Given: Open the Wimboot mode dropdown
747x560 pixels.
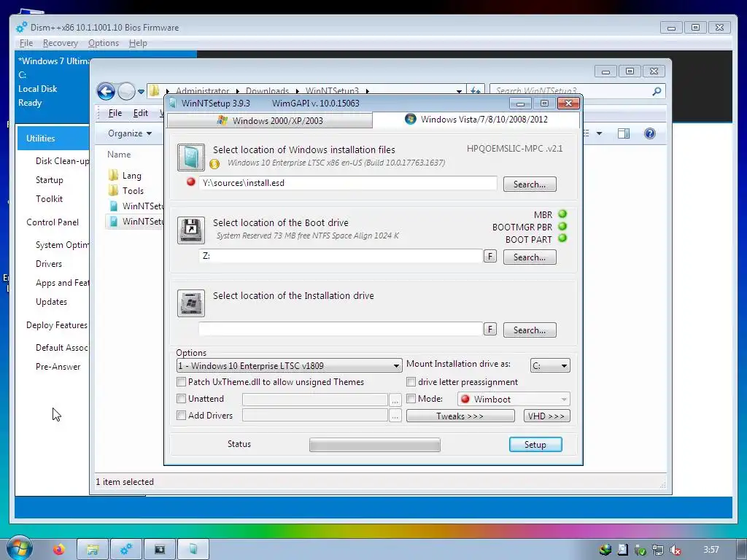Looking at the screenshot, I should click(514, 399).
